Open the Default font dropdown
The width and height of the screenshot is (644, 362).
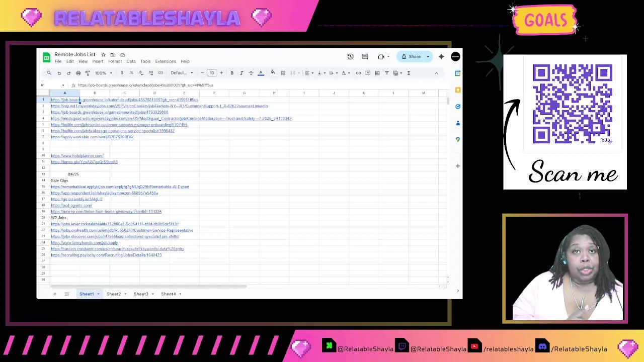[182, 73]
